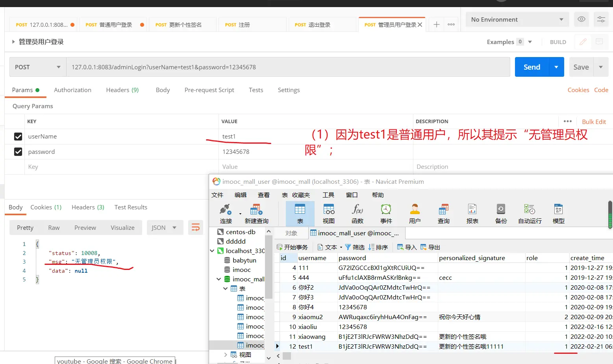Viewport: 613px width, 364px height.
Task: Collapse the imooc_mall database tree node
Action: point(219,279)
